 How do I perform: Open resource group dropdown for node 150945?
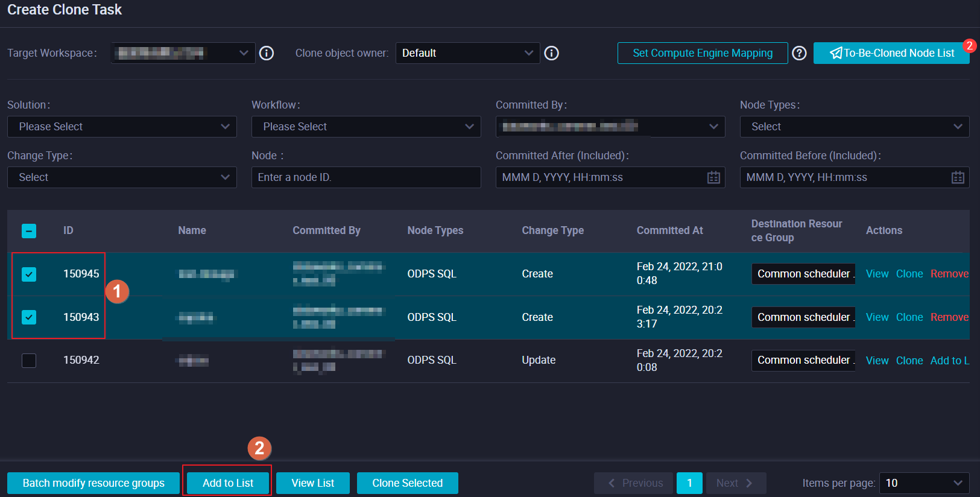pyautogui.click(x=803, y=274)
